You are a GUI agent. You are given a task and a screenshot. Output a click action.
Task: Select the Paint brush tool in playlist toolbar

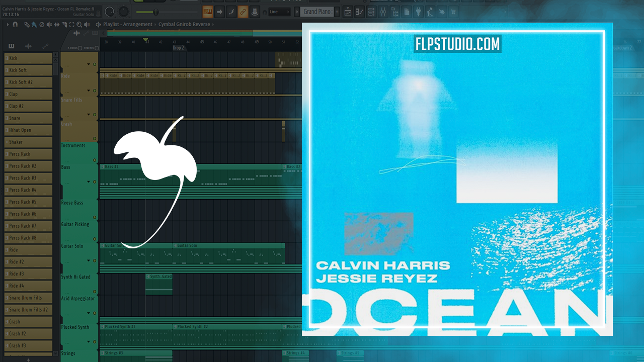pyautogui.click(x=34, y=24)
